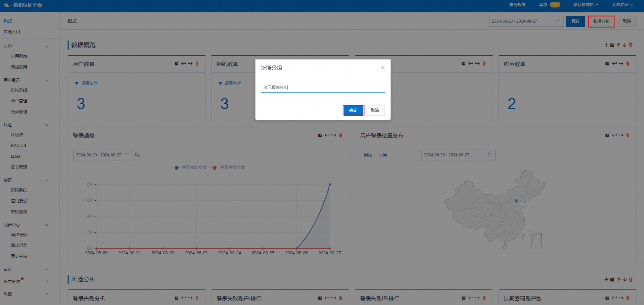Open 账户管理 in the sidebar
The width and height of the screenshot is (644, 305).
tap(19, 101)
